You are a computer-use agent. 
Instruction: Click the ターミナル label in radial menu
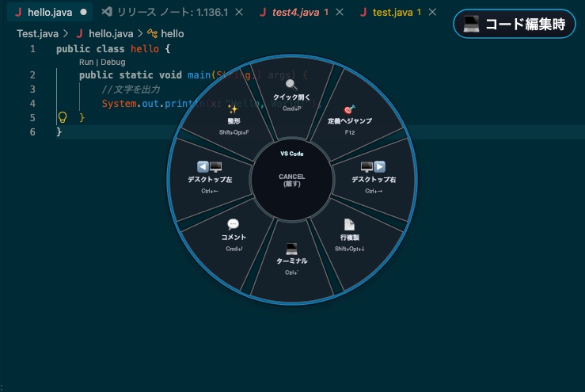291,261
